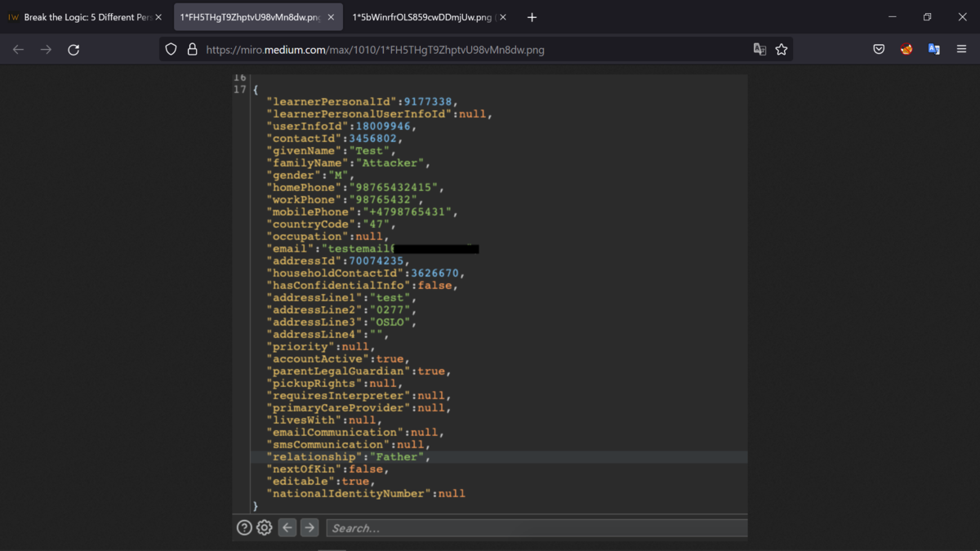
Task: Click the mobilePhone value "+4798765431"
Action: coord(408,211)
